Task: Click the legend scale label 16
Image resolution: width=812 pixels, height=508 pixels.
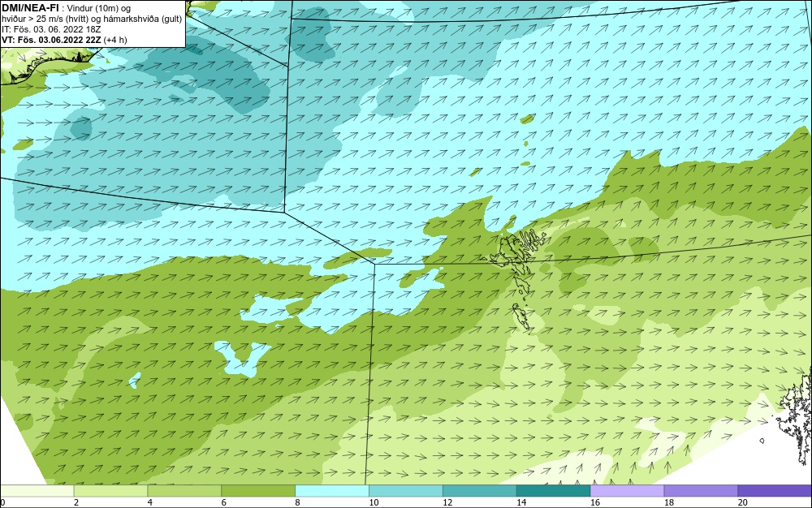Action: point(595,502)
